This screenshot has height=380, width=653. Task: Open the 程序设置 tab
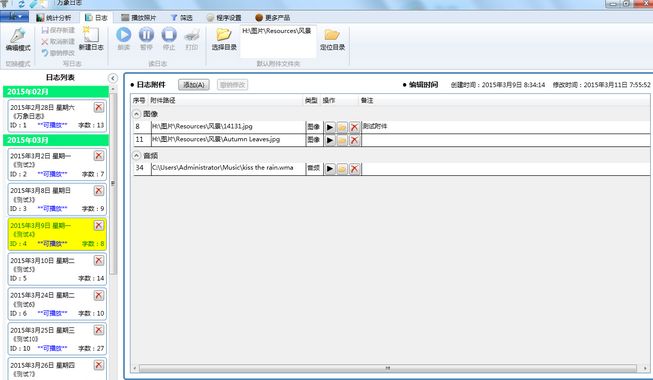click(x=224, y=18)
